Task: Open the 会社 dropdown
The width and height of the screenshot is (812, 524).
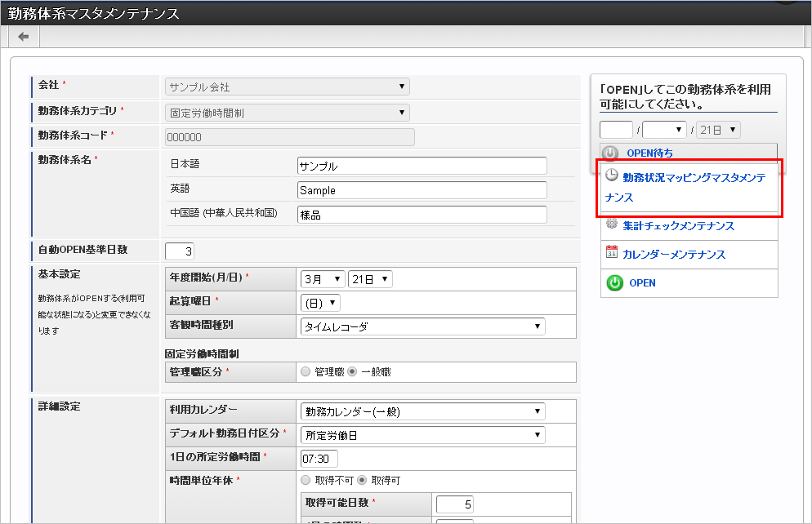Action: point(288,87)
